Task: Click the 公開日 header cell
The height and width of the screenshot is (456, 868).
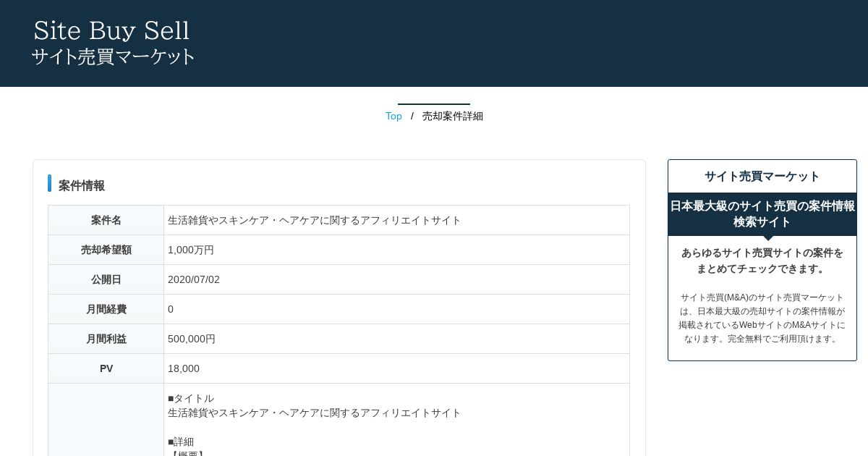Action: coord(106,279)
